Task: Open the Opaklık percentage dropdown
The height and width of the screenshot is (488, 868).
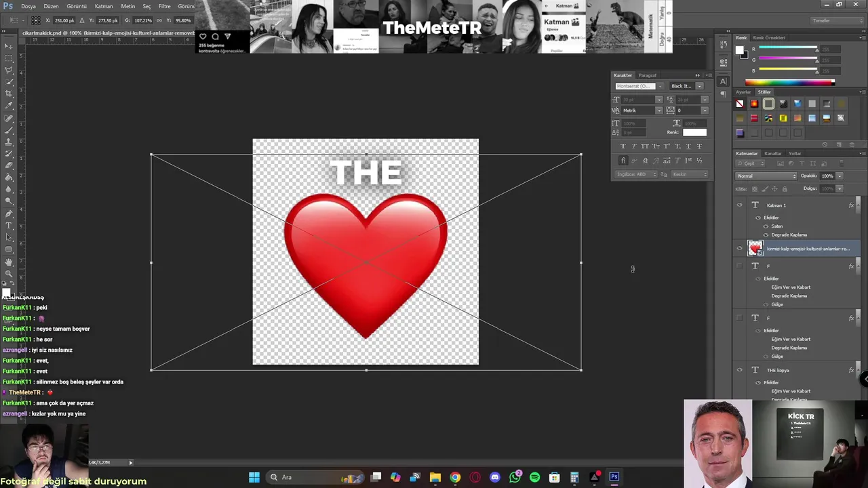Action: click(839, 176)
